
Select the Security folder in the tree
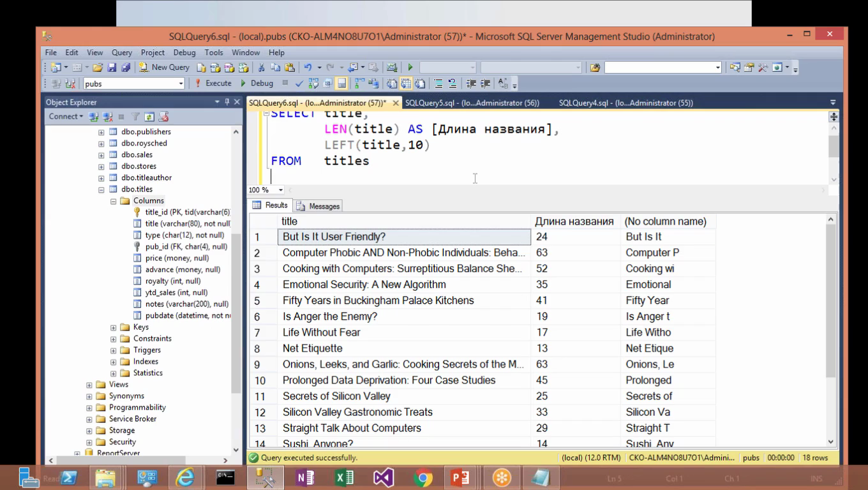122,442
